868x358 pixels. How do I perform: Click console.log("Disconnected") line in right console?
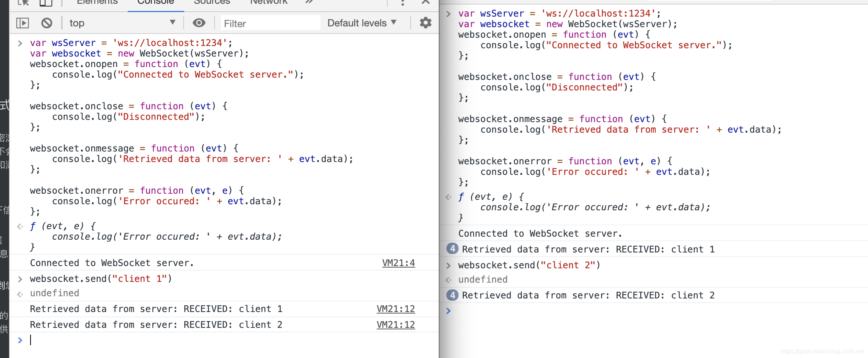[x=557, y=87]
